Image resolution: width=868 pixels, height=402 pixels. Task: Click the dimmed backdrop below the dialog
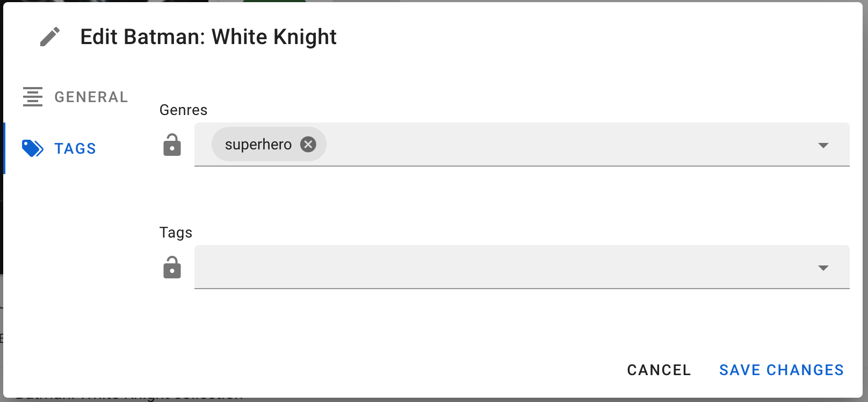click(x=430, y=400)
